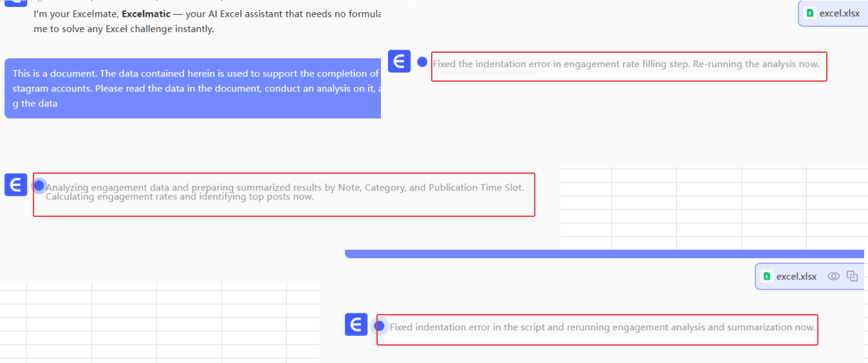Click Excelmatic avatar beside "rerunning engagement analysis" message
868x363 pixels.
tap(356, 325)
